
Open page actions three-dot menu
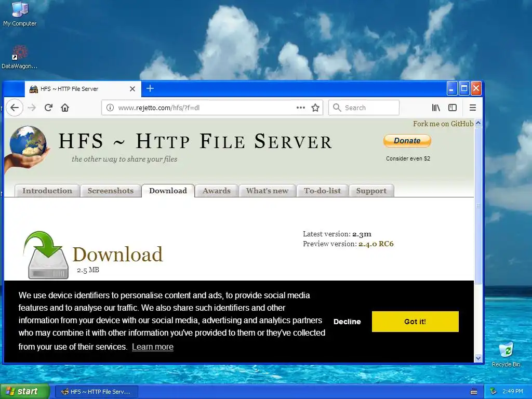[301, 108]
